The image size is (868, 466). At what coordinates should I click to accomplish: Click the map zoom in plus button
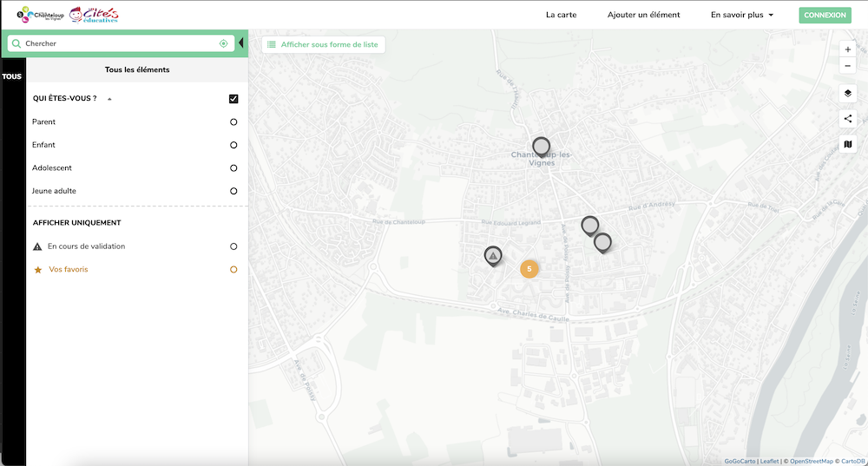(x=848, y=50)
